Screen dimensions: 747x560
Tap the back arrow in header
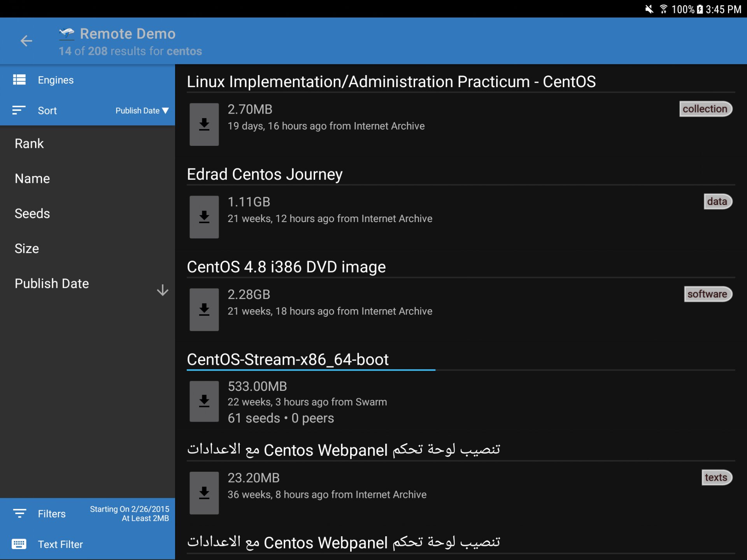coord(26,40)
